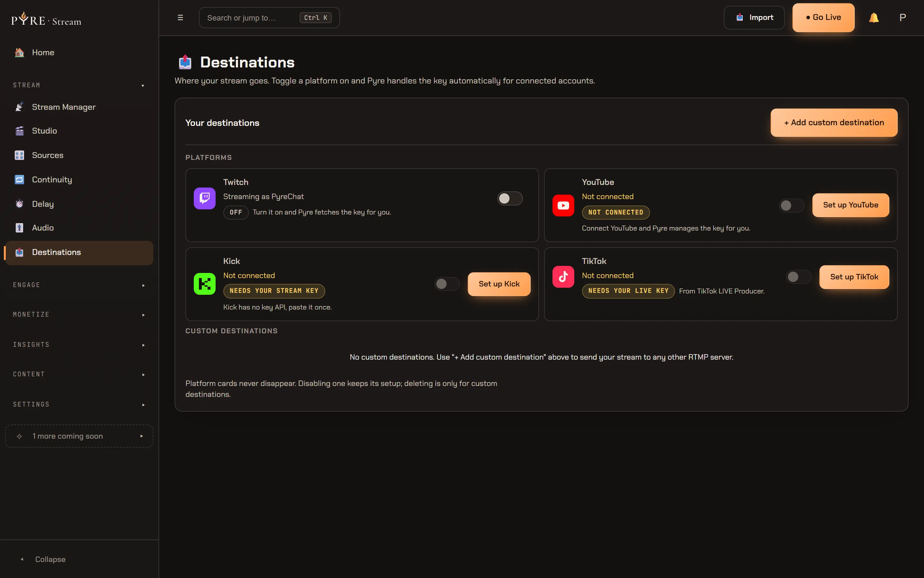Open the Home menu item

click(x=79, y=52)
